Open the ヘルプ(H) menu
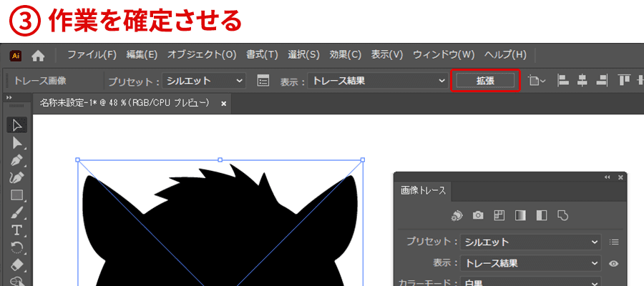 (x=505, y=54)
